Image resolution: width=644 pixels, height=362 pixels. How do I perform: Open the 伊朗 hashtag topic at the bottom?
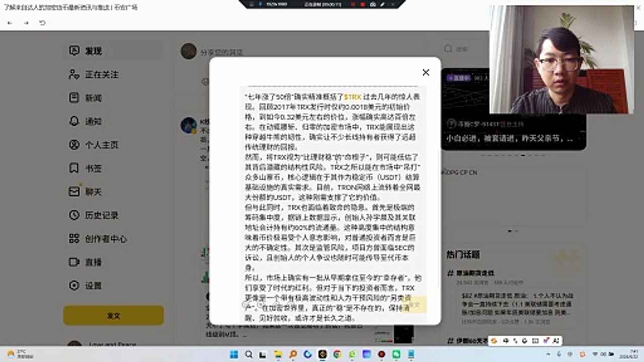[x=468, y=341]
